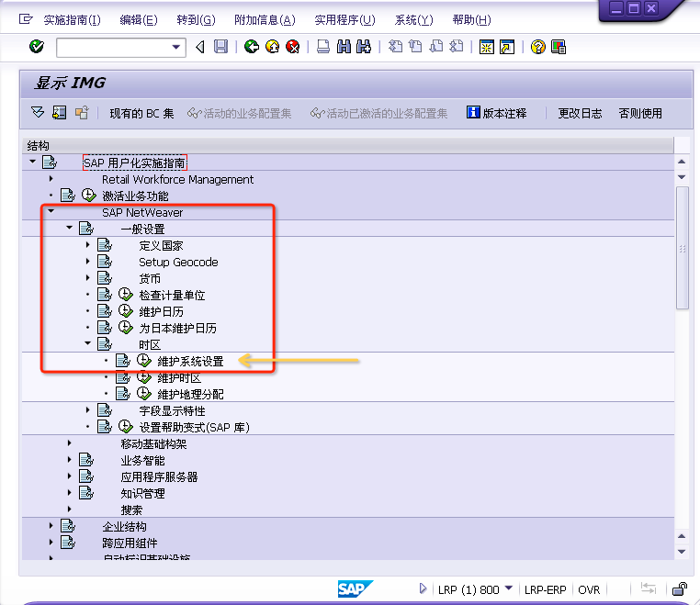Click the 版本注释 button
This screenshot has height=605, width=700.
coord(497,113)
